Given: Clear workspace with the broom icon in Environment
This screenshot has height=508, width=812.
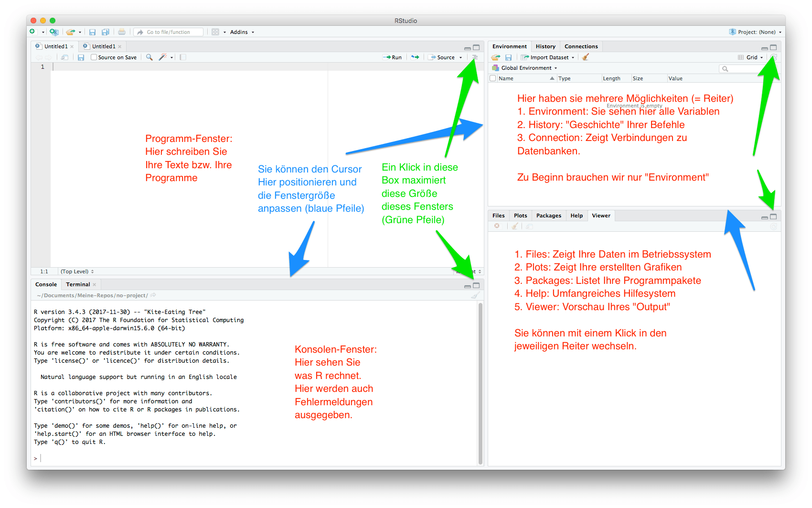Looking at the screenshot, I should (586, 57).
